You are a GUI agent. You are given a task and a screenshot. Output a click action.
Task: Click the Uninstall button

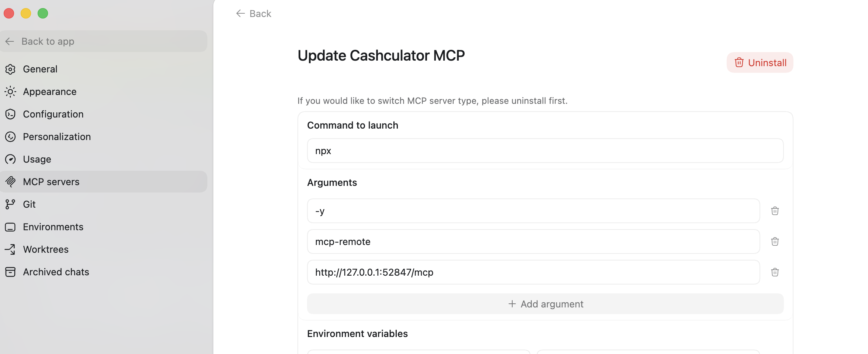pos(759,62)
